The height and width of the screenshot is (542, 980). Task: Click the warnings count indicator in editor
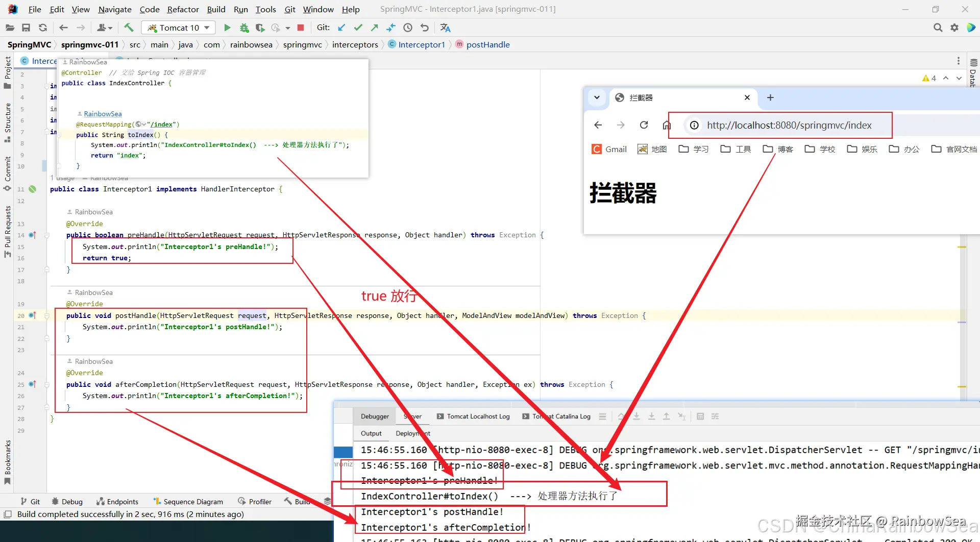click(929, 78)
